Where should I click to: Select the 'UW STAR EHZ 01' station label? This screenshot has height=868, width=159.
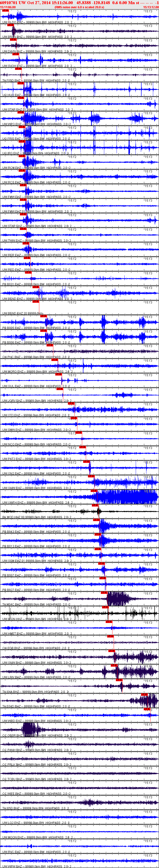click(15, 109)
